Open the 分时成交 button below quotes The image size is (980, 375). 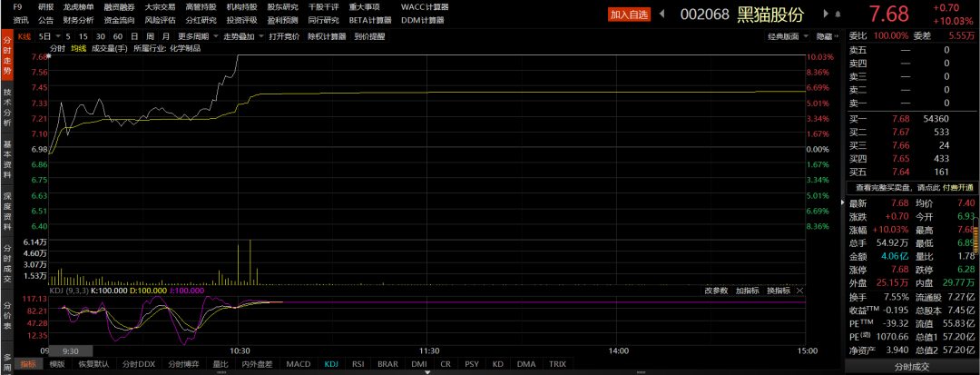pyautogui.click(x=912, y=367)
